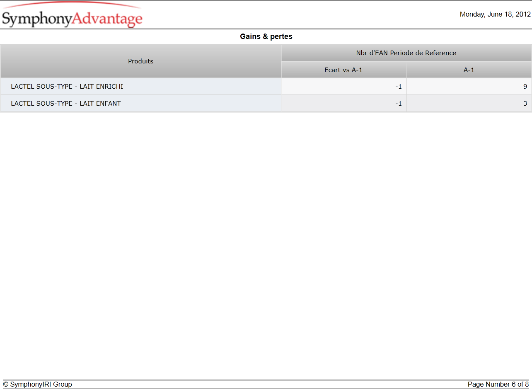Click the Page Number 6 of 8 footer
The height and width of the screenshot is (392, 532).
pyautogui.click(x=498, y=385)
